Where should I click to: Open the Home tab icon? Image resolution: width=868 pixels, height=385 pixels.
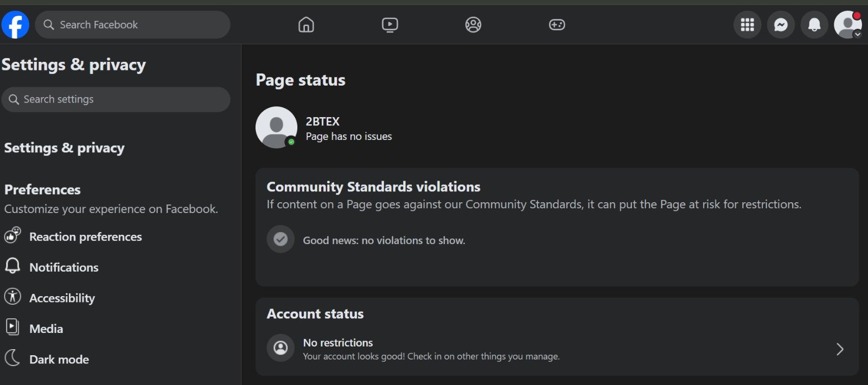[x=306, y=24]
